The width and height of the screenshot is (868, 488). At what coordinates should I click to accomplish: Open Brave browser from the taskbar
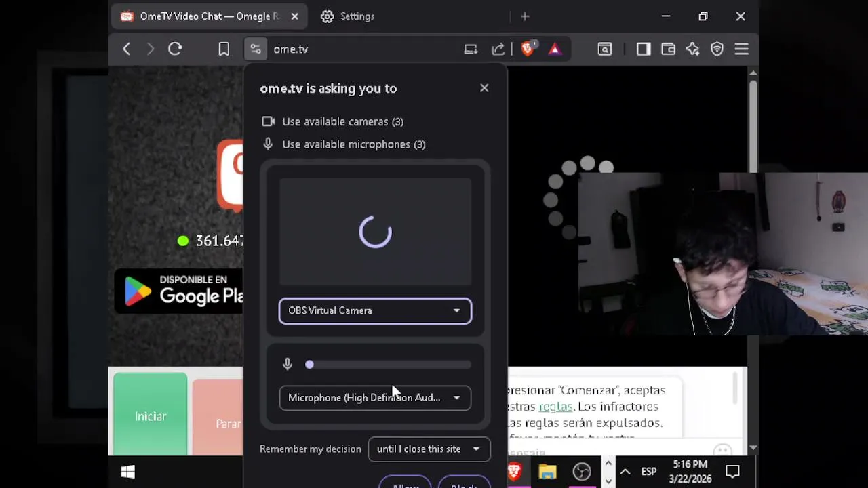pyautogui.click(x=515, y=472)
